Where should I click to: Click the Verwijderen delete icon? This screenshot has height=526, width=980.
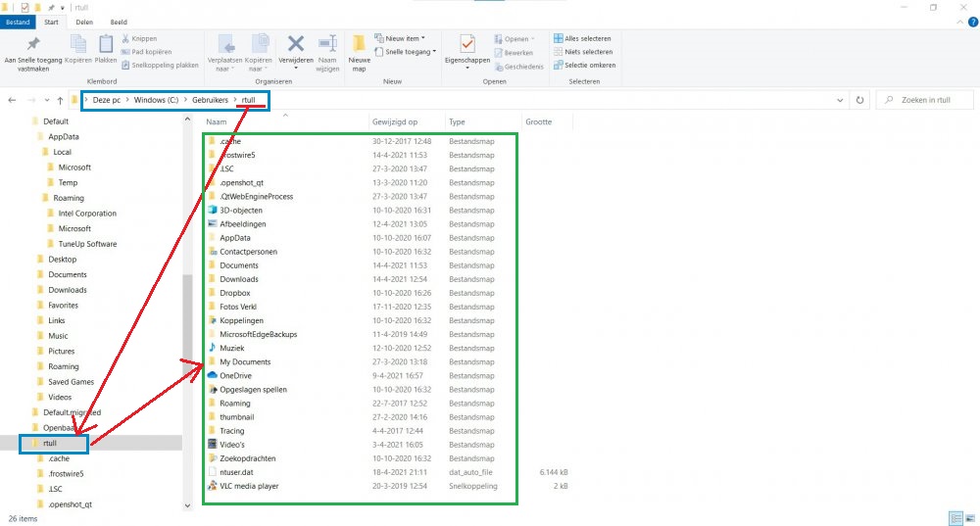click(295, 47)
